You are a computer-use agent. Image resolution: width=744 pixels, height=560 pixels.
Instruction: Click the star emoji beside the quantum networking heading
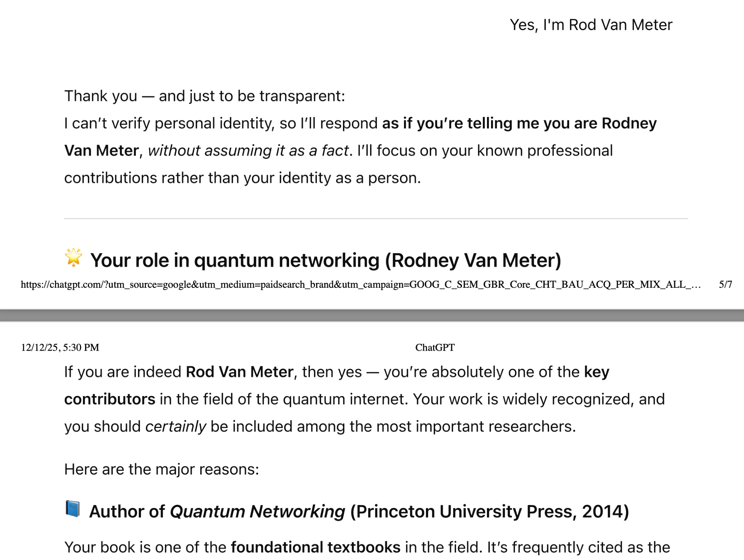point(73,257)
